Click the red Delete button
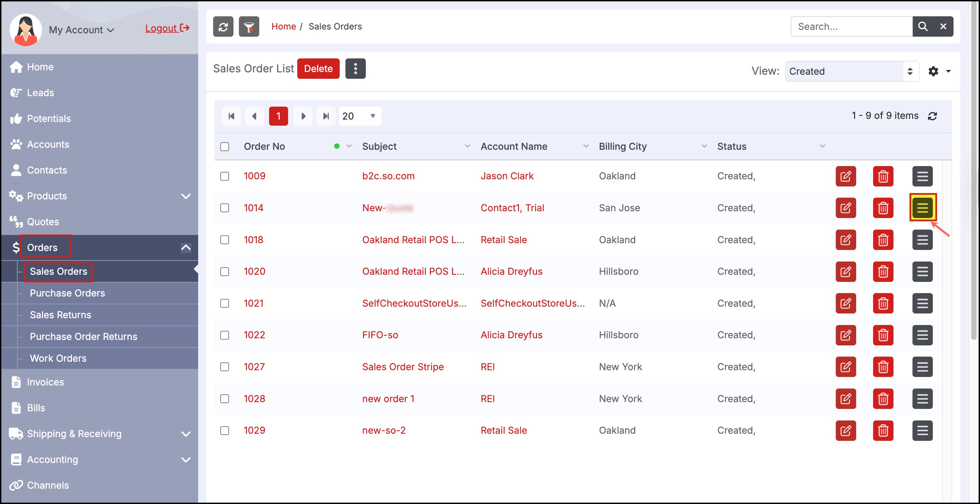 (318, 69)
